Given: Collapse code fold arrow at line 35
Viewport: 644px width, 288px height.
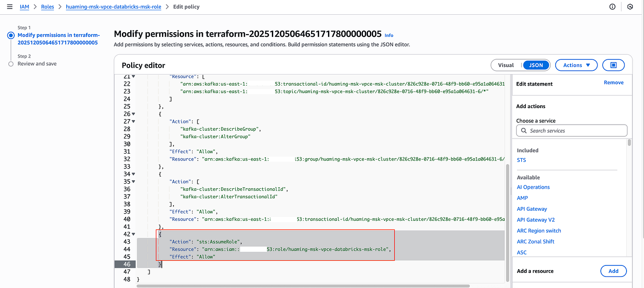Looking at the screenshot, I should [x=133, y=182].
